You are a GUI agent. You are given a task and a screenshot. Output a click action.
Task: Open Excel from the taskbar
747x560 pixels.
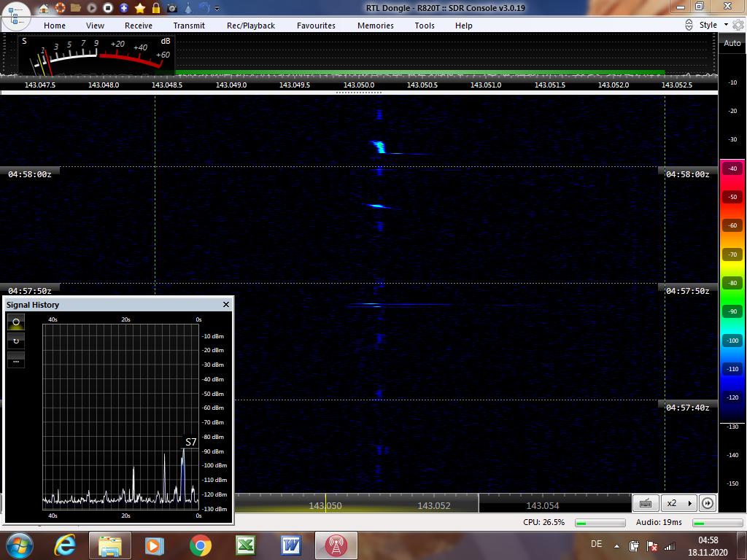(x=245, y=545)
